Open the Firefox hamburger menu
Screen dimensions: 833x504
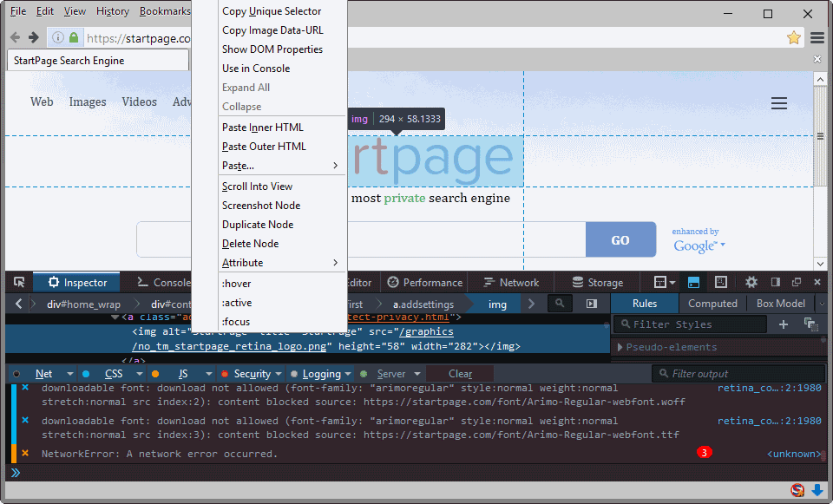[817, 37]
